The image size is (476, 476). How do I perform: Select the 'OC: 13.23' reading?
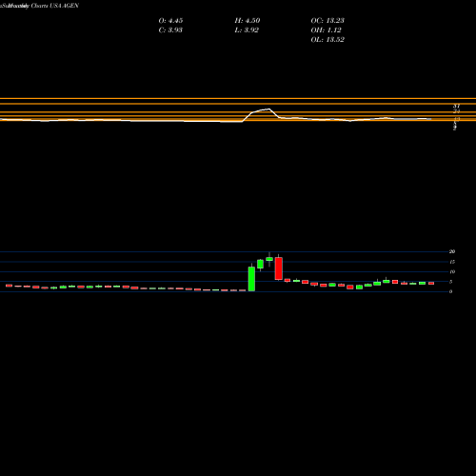point(327,21)
